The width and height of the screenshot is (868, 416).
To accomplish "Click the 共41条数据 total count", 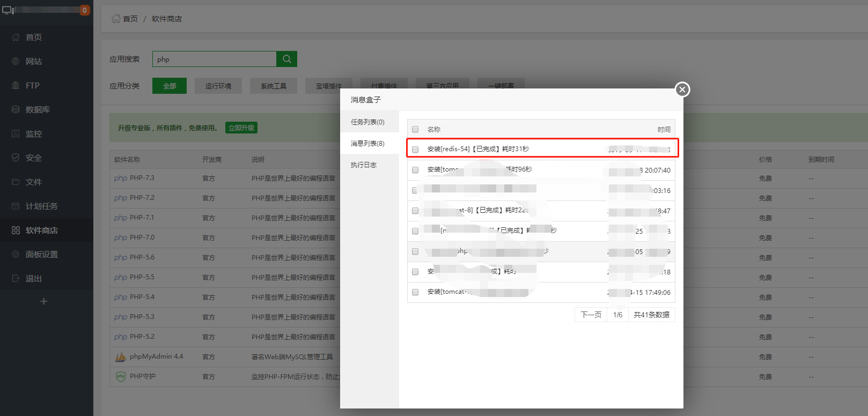I will (651, 315).
